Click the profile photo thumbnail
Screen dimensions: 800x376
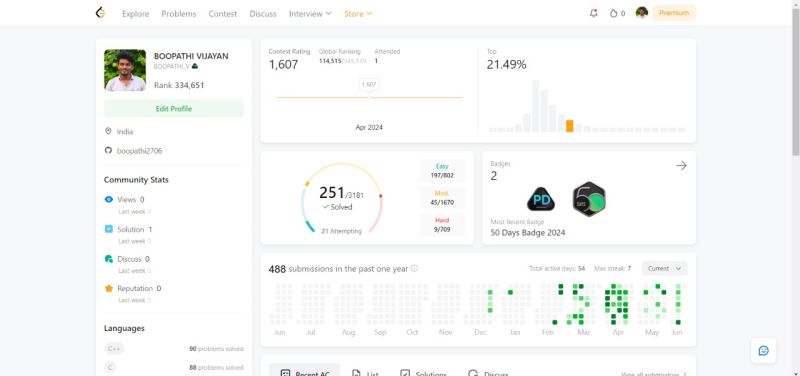(x=125, y=70)
